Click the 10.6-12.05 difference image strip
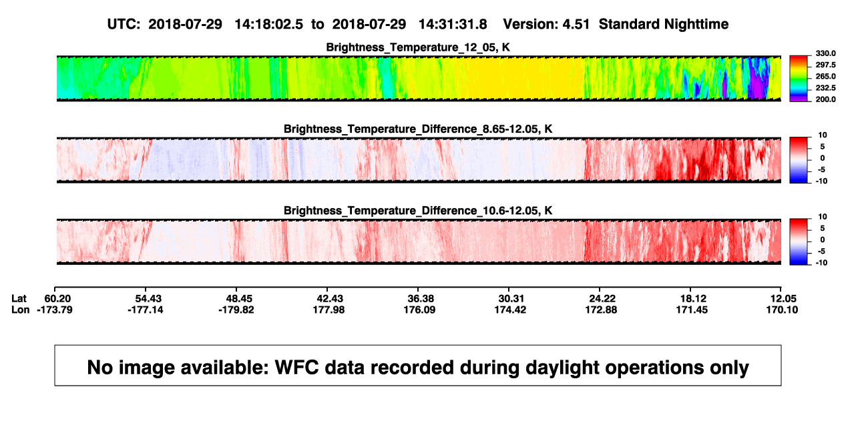 419,242
